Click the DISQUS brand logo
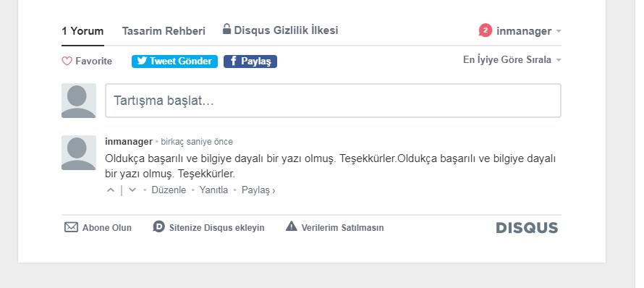The width and height of the screenshot is (644, 288). point(527,228)
